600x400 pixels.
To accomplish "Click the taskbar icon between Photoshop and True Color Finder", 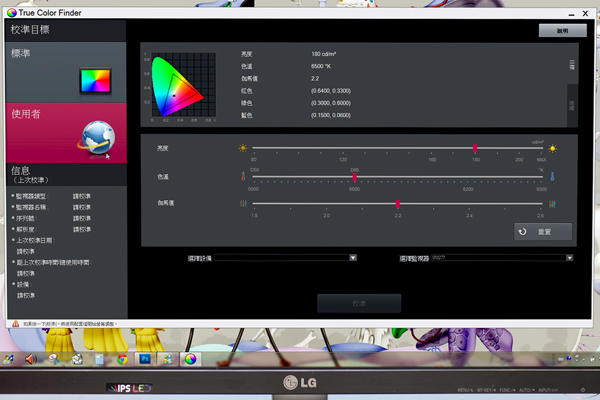I will (167, 359).
